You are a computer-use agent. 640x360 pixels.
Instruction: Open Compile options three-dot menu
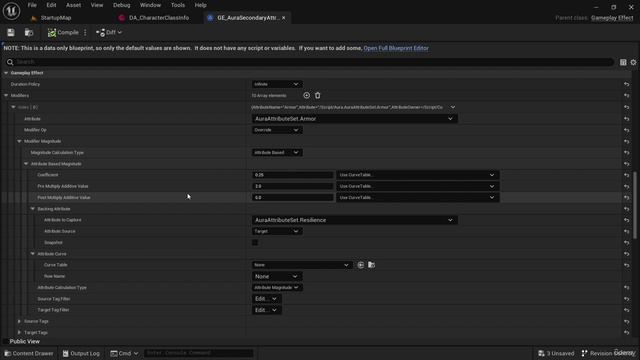85,32
